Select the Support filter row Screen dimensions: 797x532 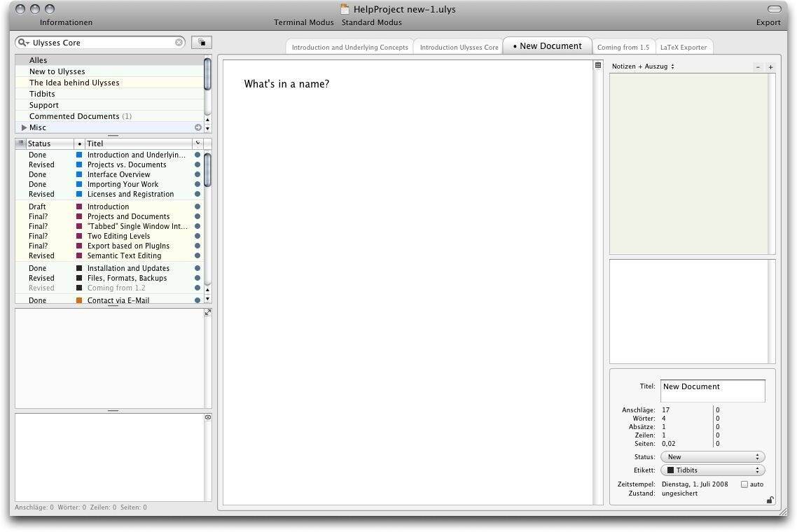click(x=109, y=105)
